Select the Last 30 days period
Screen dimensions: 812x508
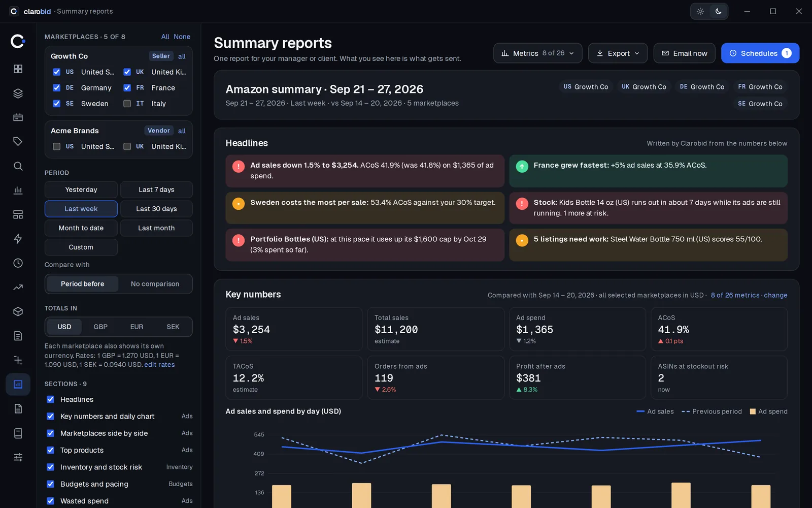pyautogui.click(x=156, y=209)
